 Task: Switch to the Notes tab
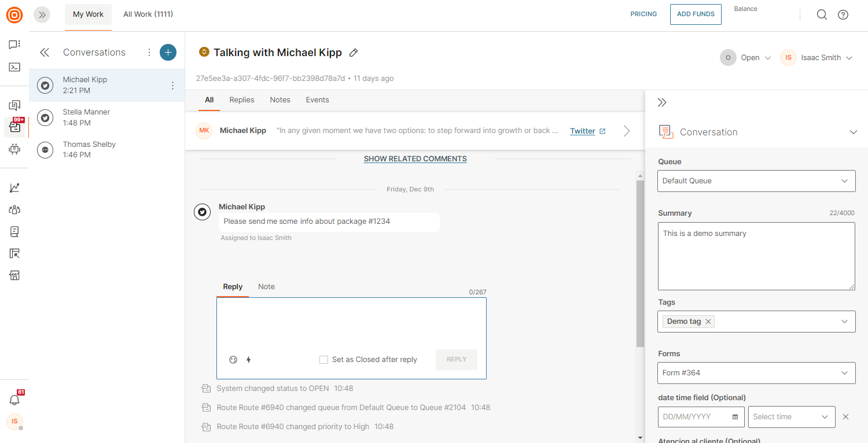(280, 100)
